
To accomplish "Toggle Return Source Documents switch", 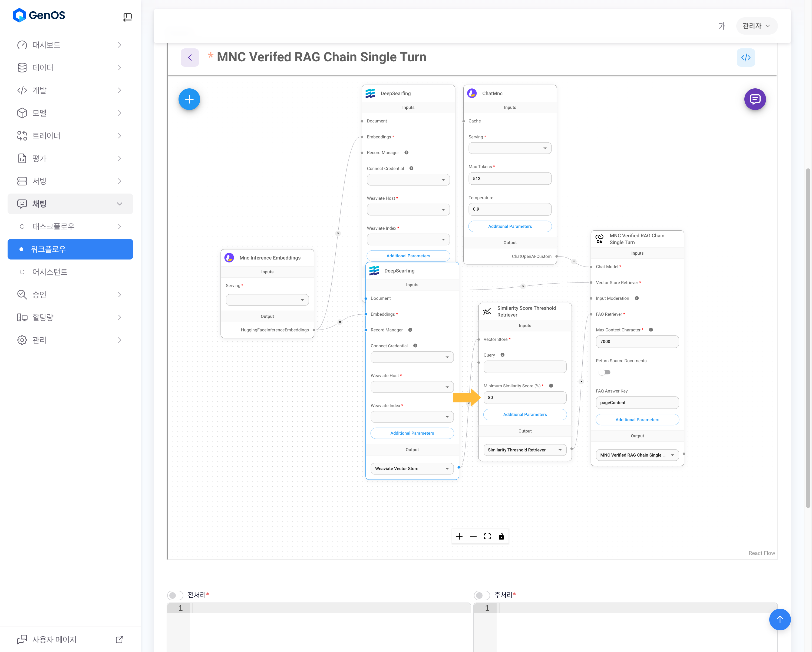I will (605, 372).
